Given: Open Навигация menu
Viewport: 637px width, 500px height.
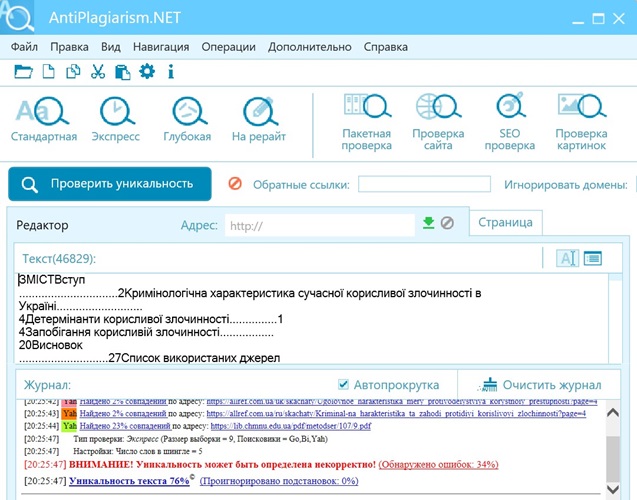Looking at the screenshot, I should (161, 47).
